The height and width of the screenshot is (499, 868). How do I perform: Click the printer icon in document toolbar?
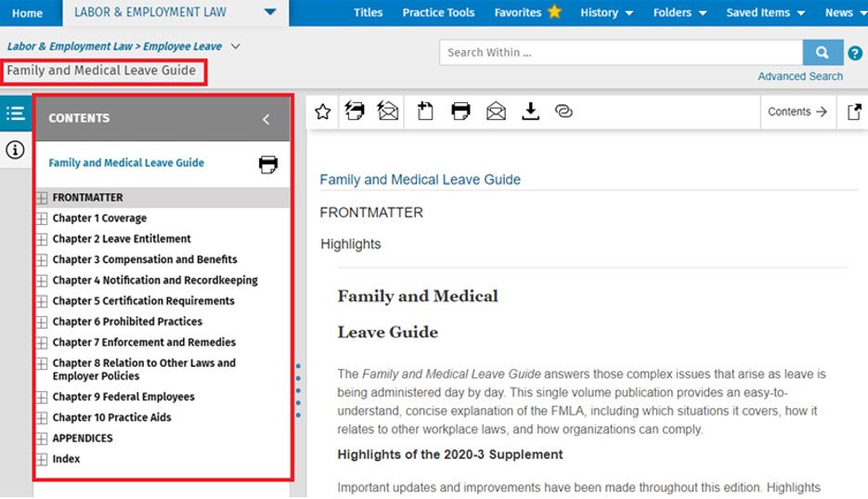(460, 112)
